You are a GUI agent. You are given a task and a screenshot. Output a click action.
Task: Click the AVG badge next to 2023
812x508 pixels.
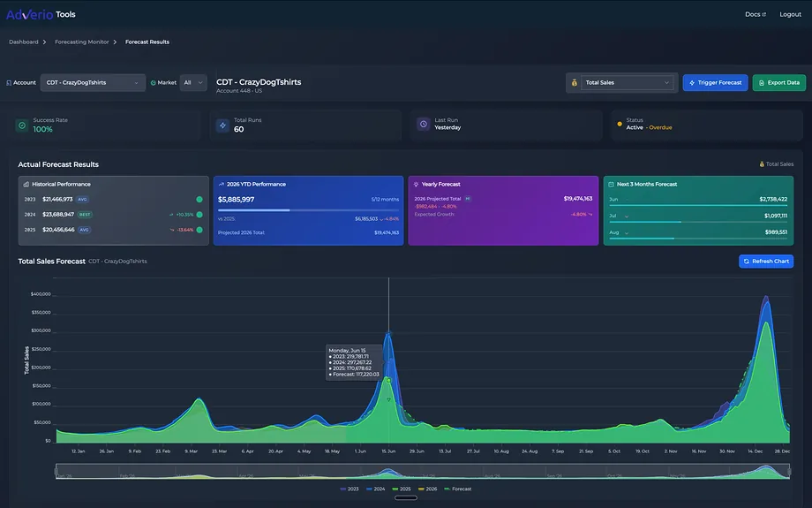pyautogui.click(x=82, y=199)
